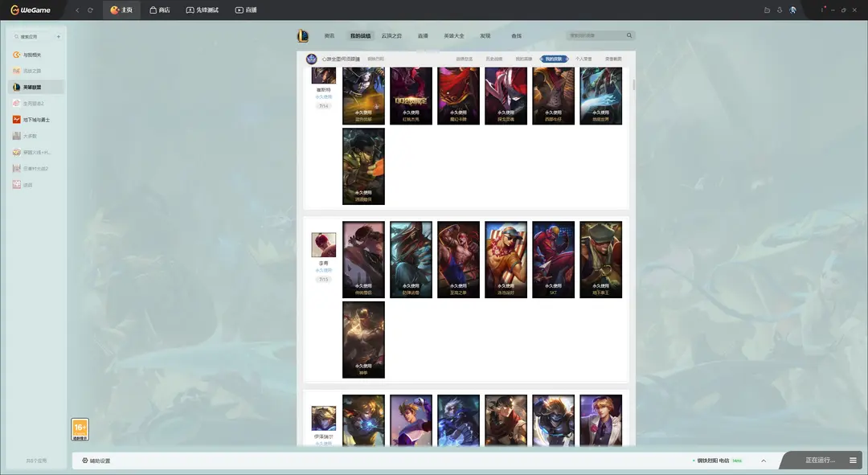
Task: Switch to the 主页 tab
Action: tap(121, 10)
